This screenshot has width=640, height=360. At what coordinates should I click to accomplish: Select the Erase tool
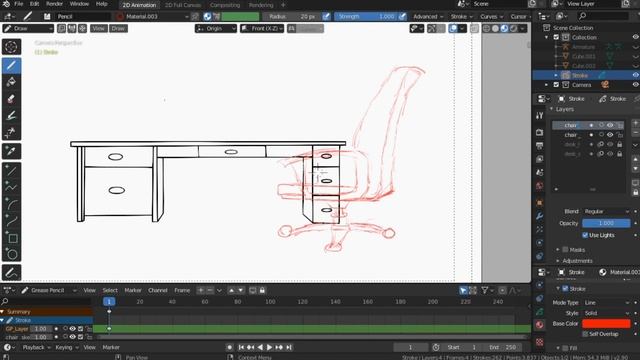pyautogui.click(x=11, y=99)
